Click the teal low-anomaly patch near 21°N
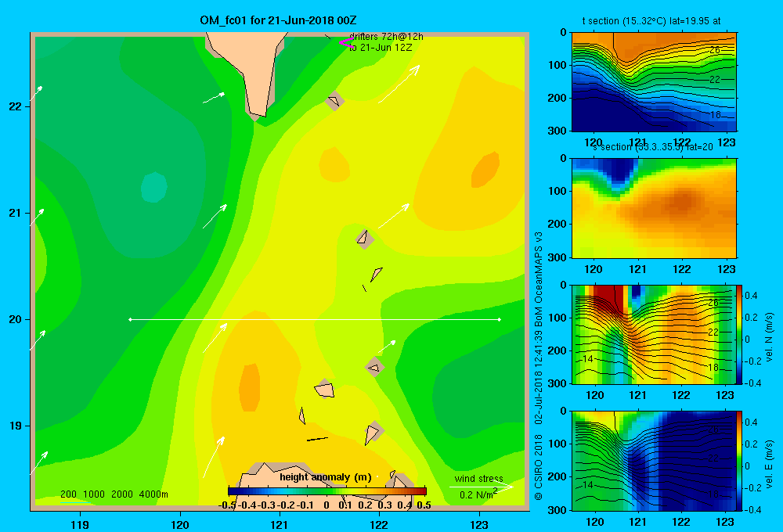783x532 pixels. pyautogui.click(x=153, y=187)
